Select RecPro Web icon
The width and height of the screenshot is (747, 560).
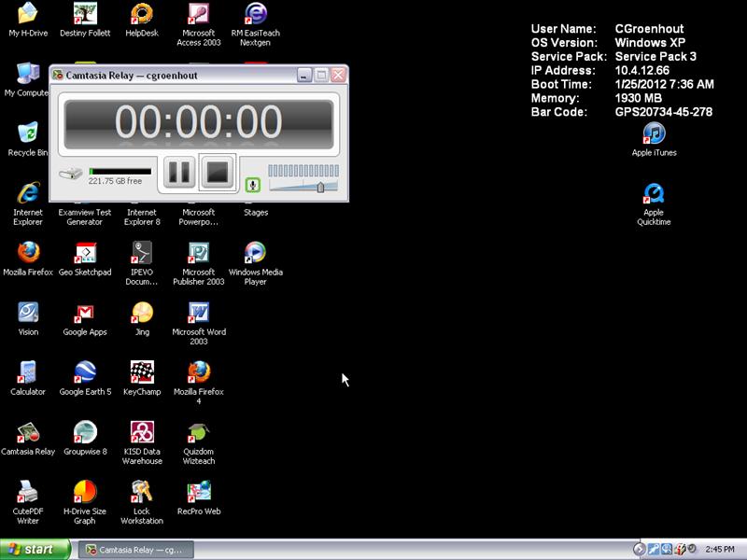(x=199, y=498)
